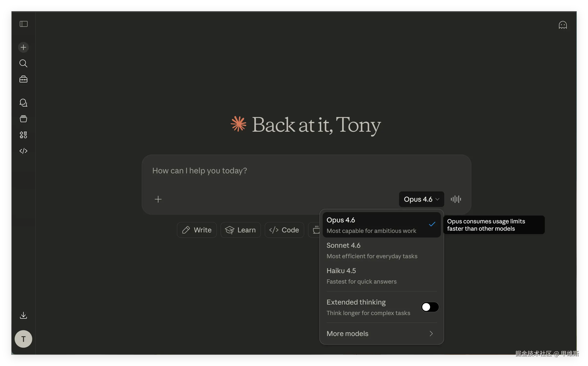588x366 pixels.
Task: Expand the More models submenu
Action: [x=381, y=334]
